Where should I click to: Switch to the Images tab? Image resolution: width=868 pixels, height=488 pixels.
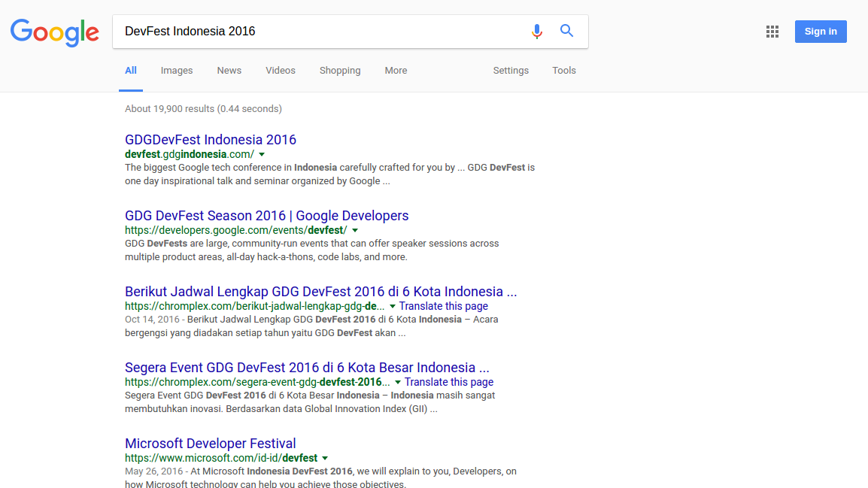tap(177, 70)
